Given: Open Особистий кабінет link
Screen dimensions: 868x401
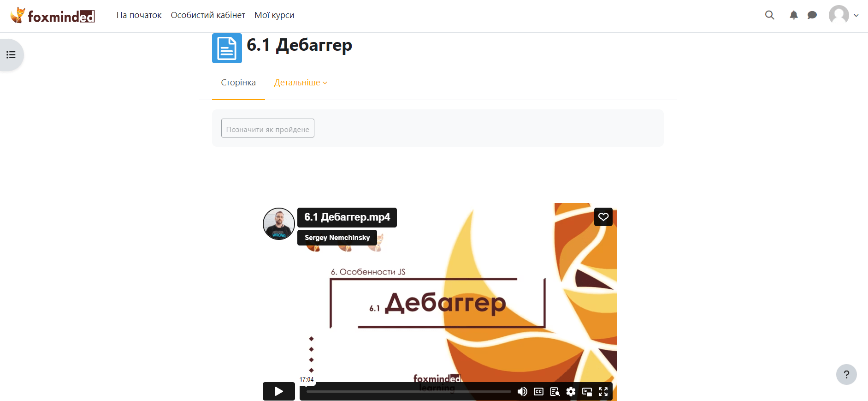Looking at the screenshot, I should (208, 15).
